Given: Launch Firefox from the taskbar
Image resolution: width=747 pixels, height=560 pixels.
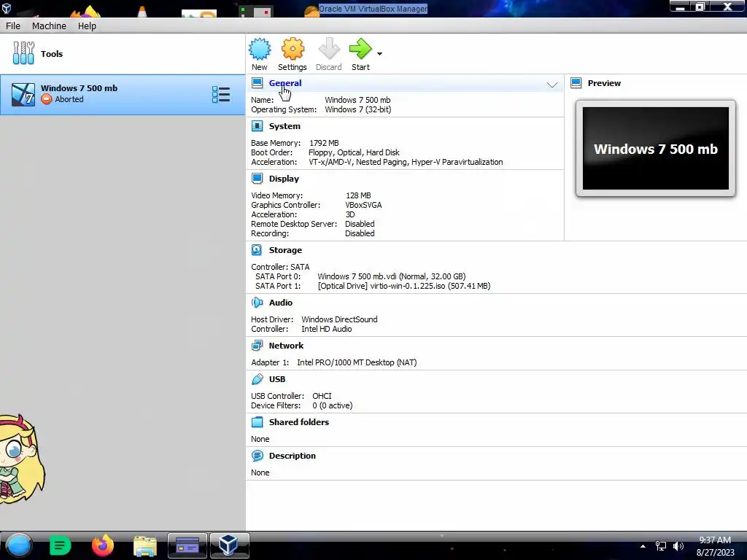Looking at the screenshot, I should pyautogui.click(x=102, y=545).
